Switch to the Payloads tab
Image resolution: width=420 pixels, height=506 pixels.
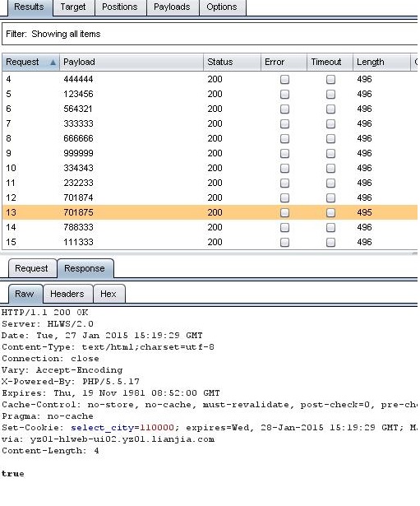click(x=173, y=7)
